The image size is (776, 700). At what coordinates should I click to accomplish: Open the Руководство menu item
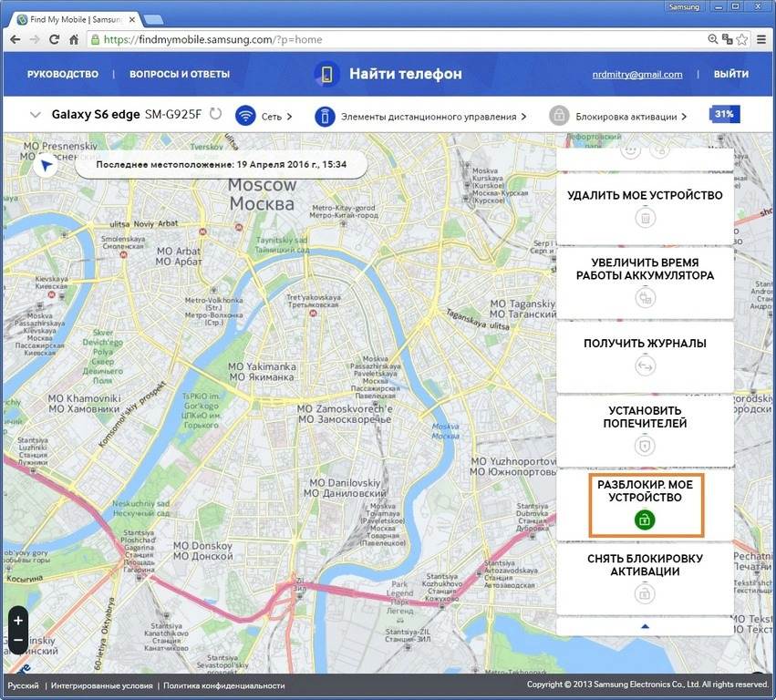(62, 75)
